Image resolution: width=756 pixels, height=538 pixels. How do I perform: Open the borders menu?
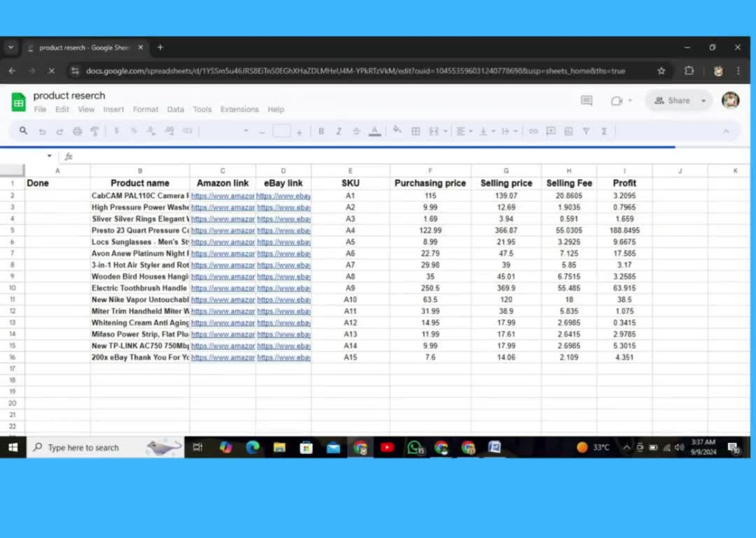[416, 131]
